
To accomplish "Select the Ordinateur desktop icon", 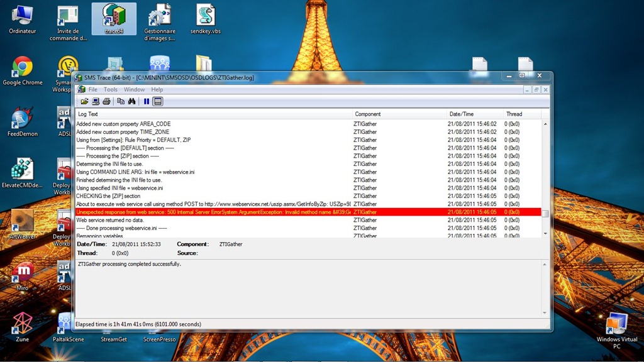I will pyautogui.click(x=22, y=19).
